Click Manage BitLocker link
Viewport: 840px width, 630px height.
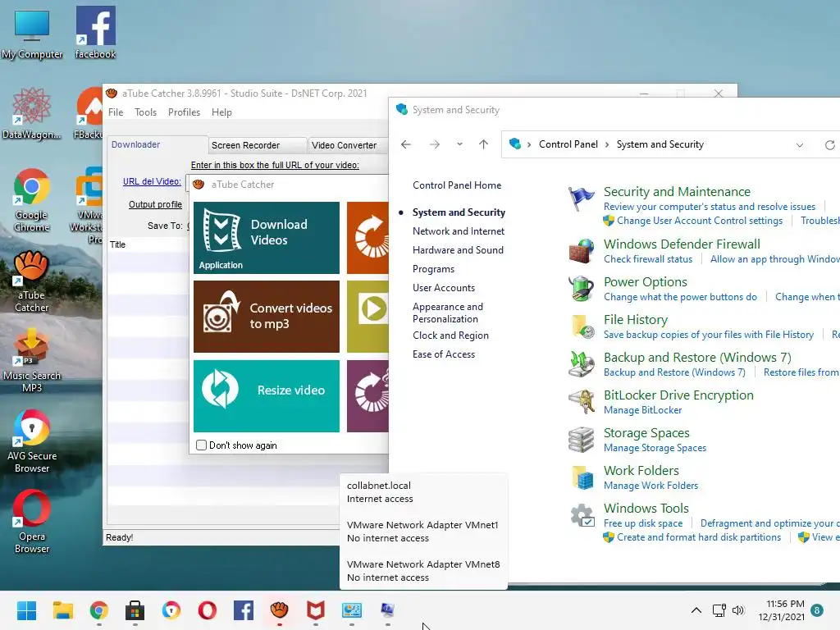click(643, 410)
